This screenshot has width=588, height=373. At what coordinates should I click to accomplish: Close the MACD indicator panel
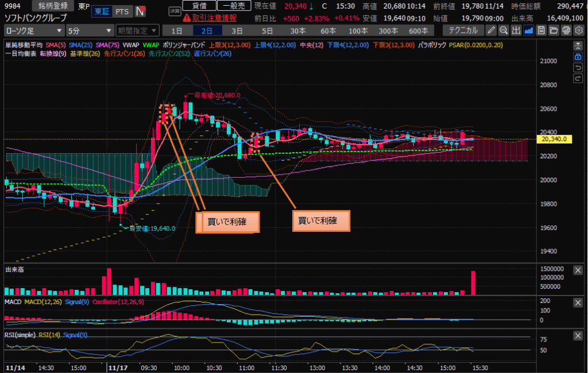[578, 302]
